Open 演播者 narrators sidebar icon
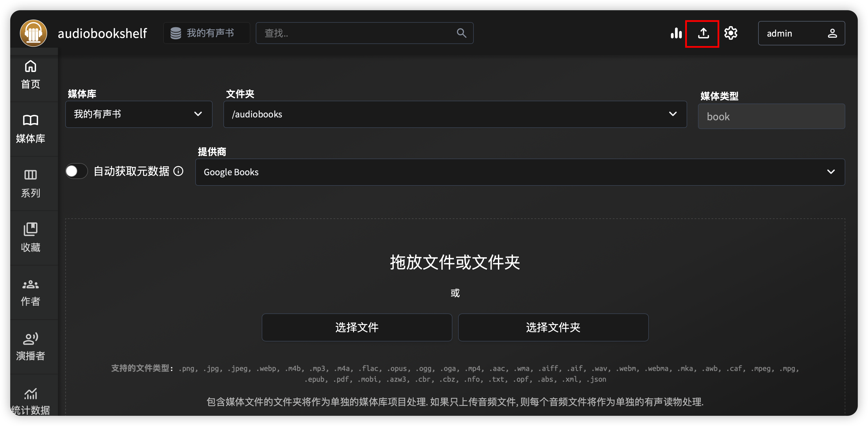The width and height of the screenshot is (868, 426). [31, 347]
